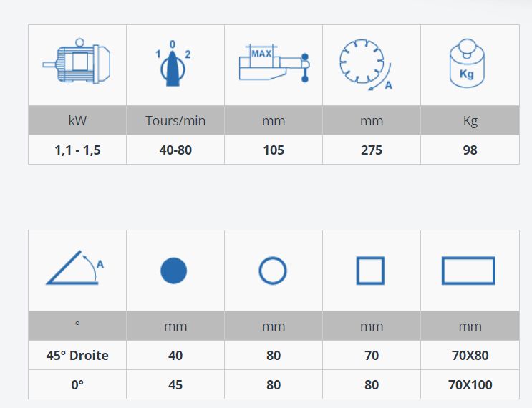532x408 pixels.
Task: Click the kW header cell
Action: (x=77, y=120)
